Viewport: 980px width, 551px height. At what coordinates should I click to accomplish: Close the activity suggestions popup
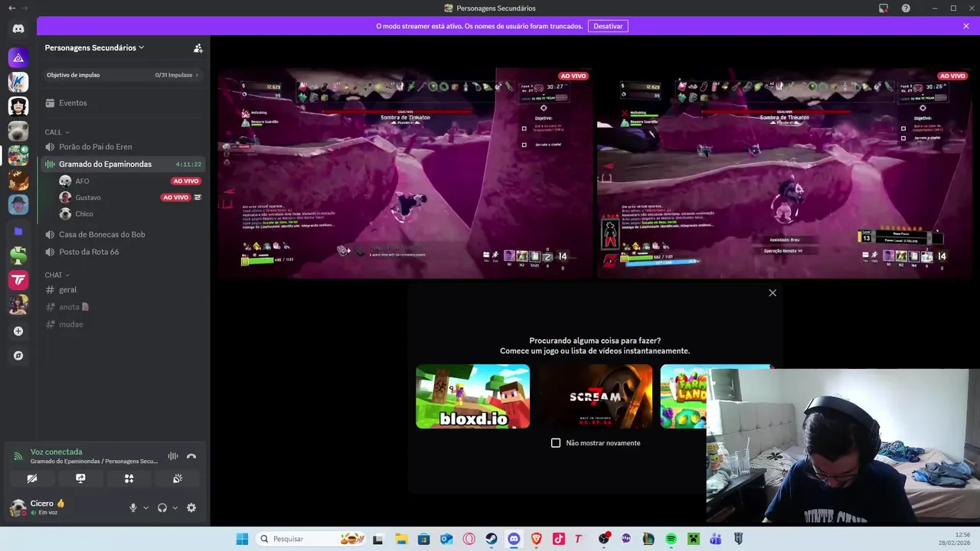[x=773, y=293]
